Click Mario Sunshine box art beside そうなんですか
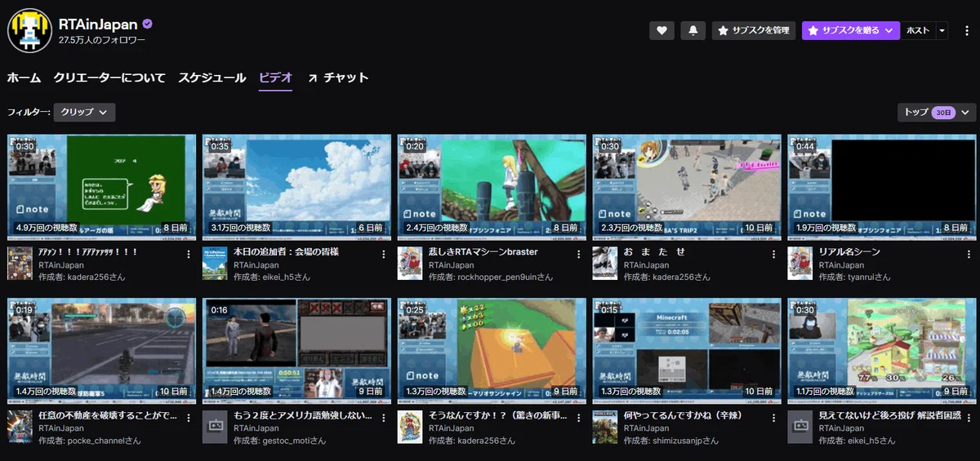Screen dimensions: 980x461 click(x=410, y=427)
